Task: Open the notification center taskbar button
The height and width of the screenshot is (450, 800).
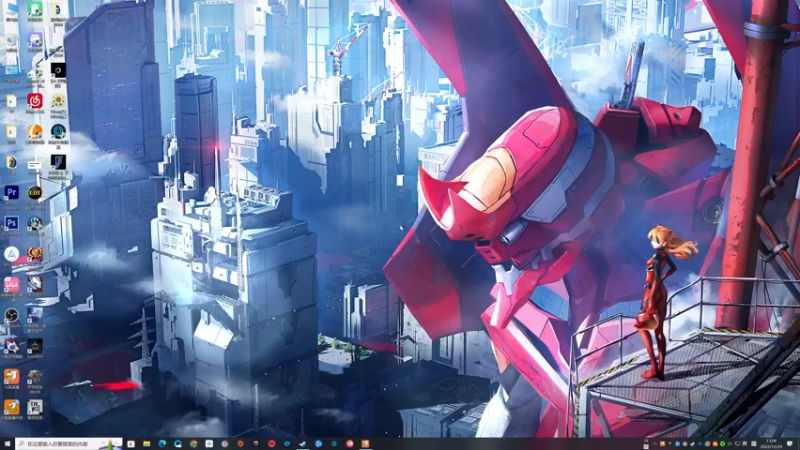Action: (790, 444)
